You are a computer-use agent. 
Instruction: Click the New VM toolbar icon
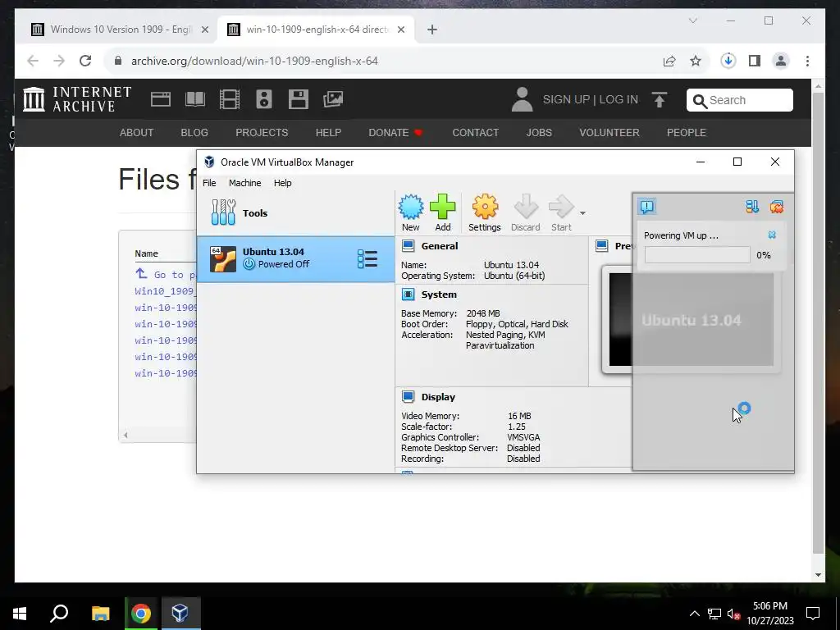411,212
